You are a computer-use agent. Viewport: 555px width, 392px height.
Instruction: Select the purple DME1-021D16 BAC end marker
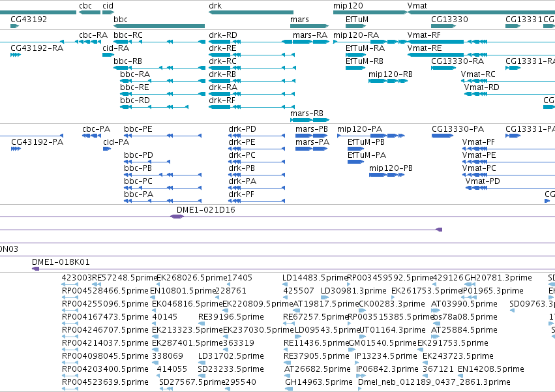coord(177,217)
